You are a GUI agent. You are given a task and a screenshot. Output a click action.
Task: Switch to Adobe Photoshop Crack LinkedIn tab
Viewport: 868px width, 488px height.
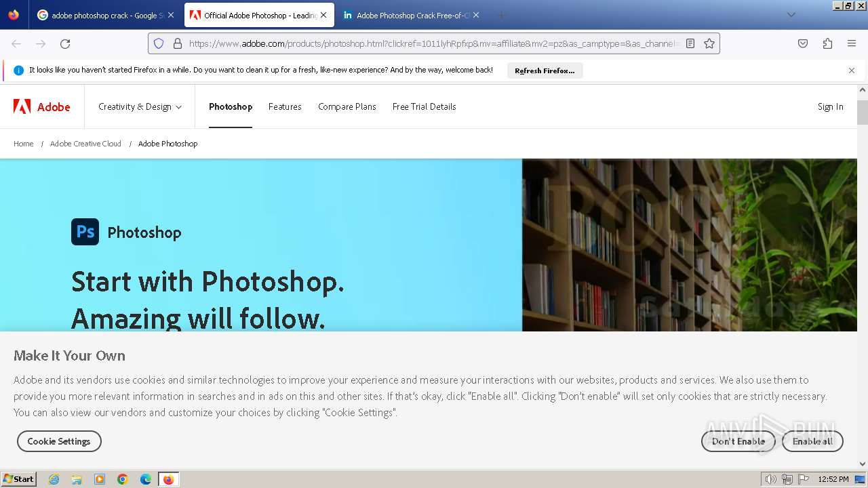pyautogui.click(x=412, y=15)
